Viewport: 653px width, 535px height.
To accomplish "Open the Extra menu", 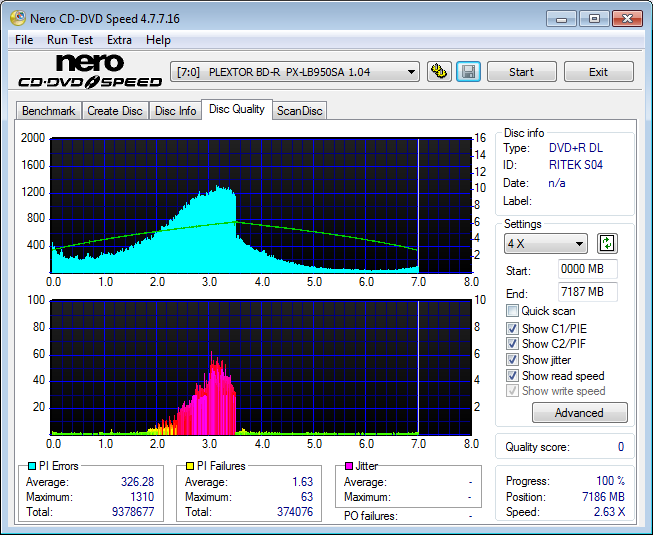I will [x=119, y=40].
